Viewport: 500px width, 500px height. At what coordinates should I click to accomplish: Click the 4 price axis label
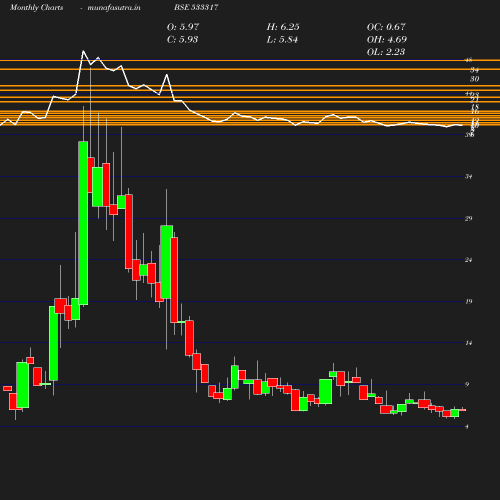click(467, 426)
